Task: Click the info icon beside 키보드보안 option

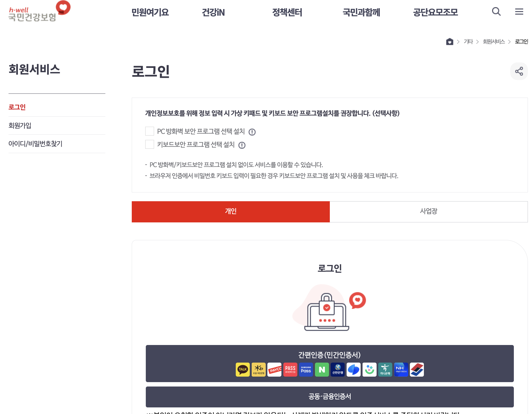Action: (242, 145)
